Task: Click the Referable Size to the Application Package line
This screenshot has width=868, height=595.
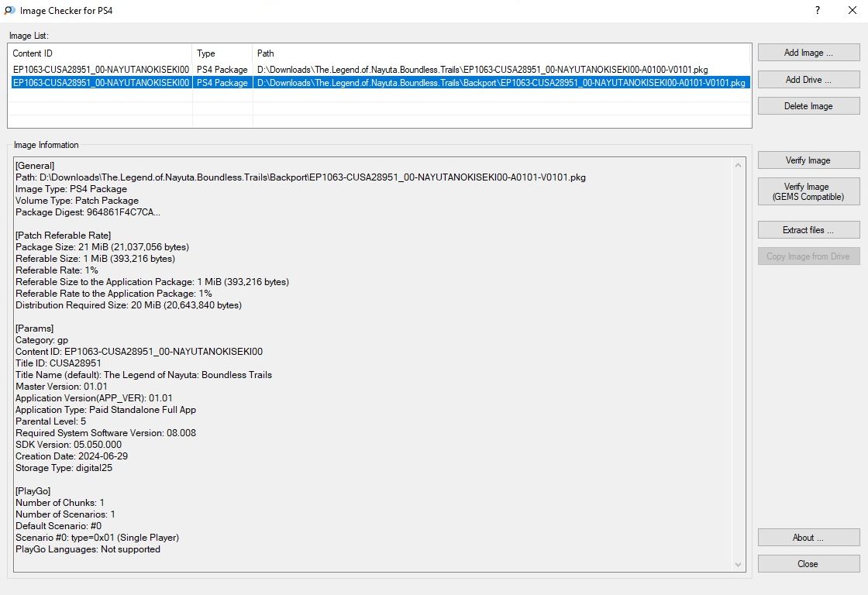Action: (x=152, y=282)
